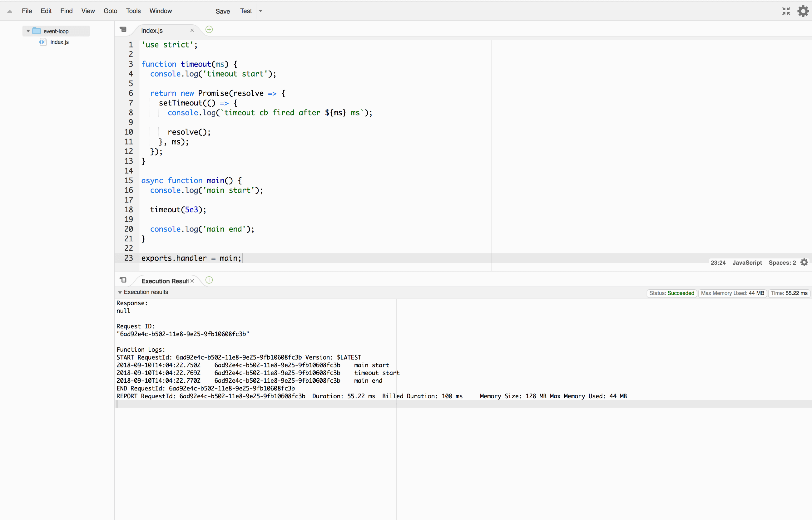Open execution pane tab list icon
The width and height of the screenshot is (812, 520).
(x=123, y=280)
